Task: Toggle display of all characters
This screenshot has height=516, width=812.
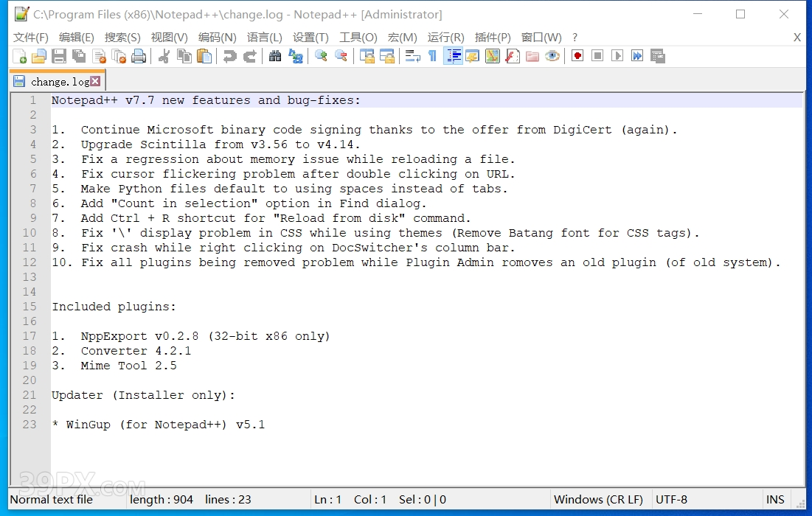Action: point(432,55)
